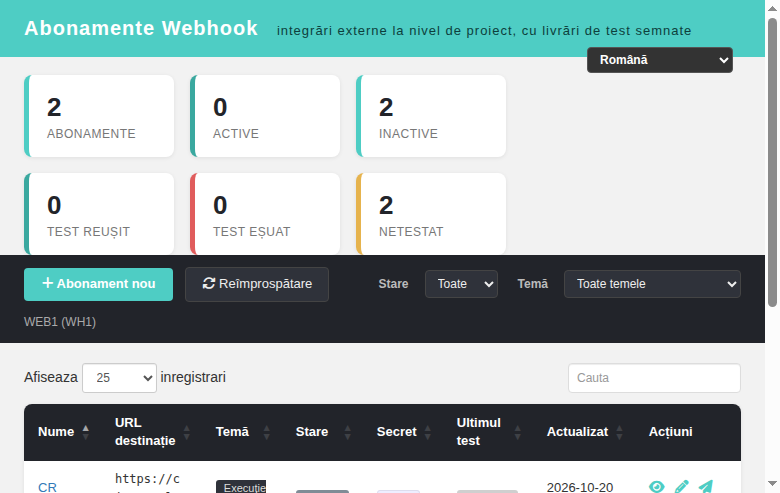Viewport: 780px width, 493px height.
Task: Click the Inactive count card
Action: (x=431, y=116)
